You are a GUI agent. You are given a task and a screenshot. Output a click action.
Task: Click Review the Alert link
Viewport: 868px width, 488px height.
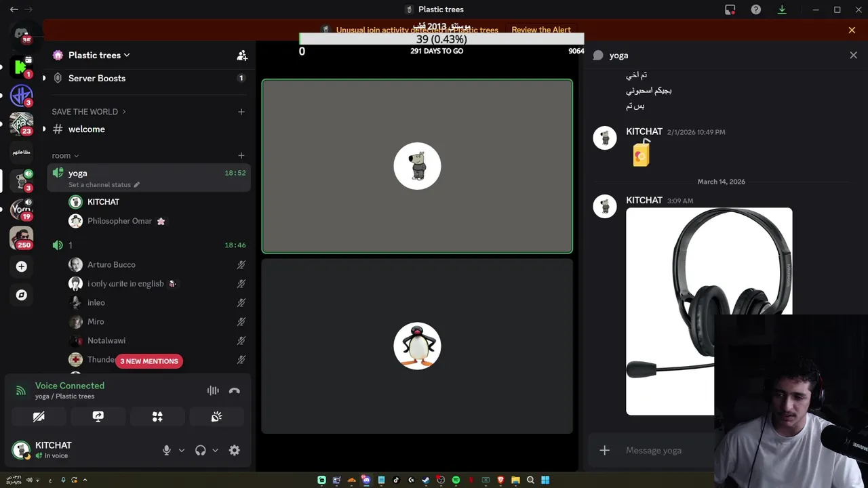click(541, 30)
